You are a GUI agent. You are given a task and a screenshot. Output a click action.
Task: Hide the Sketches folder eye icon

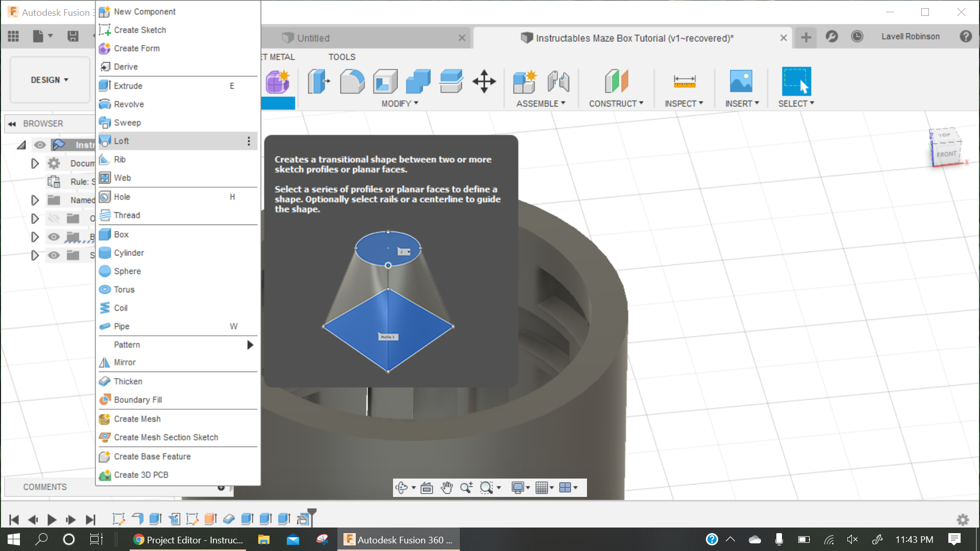[54, 255]
